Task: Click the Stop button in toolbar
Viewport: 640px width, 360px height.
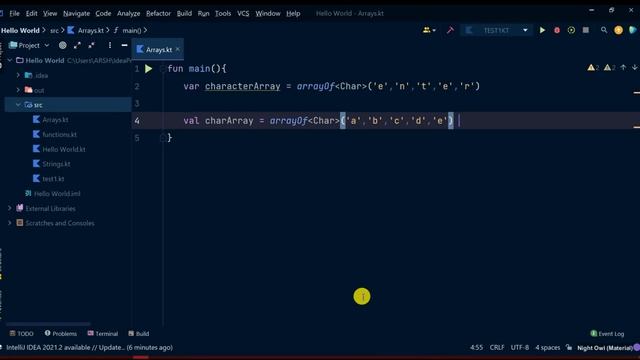Action: coord(586,30)
